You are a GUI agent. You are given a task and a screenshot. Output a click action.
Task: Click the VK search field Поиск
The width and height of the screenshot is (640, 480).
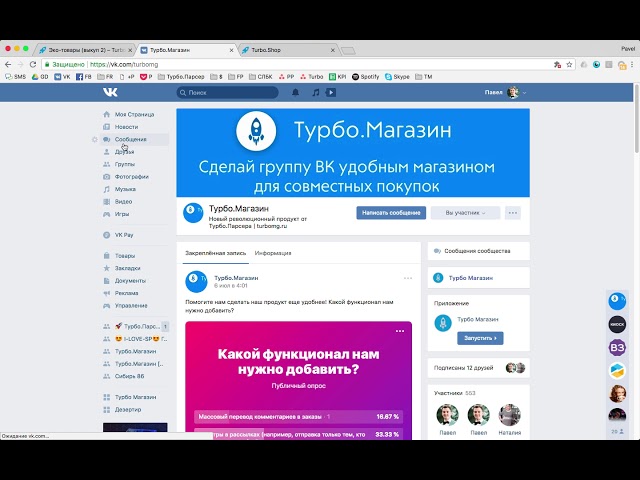click(227, 93)
